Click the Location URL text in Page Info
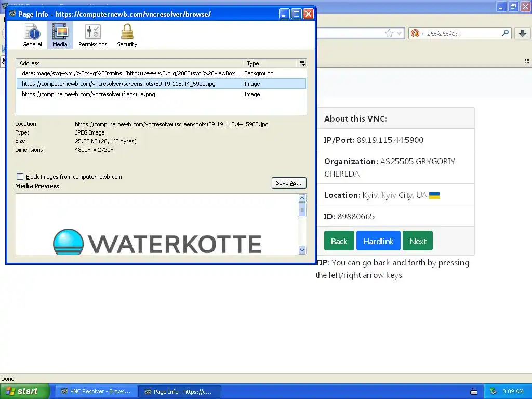532x399 pixels. tap(171, 124)
